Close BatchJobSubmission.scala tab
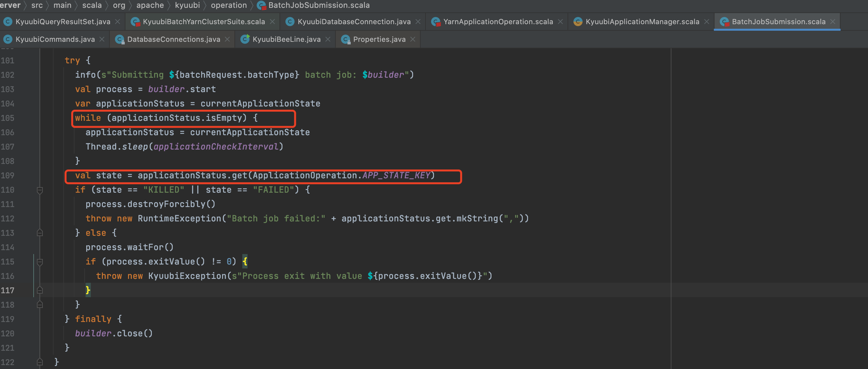Image resolution: width=868 pixels, height=369 pixels. click(833, 22)
